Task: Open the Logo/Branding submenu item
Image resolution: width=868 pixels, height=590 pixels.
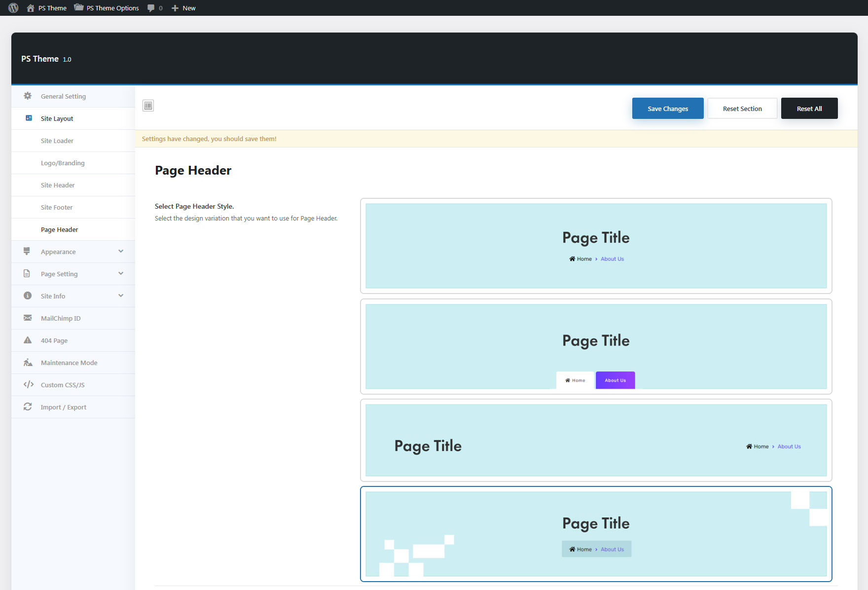Action: click(x=63, y=163)
